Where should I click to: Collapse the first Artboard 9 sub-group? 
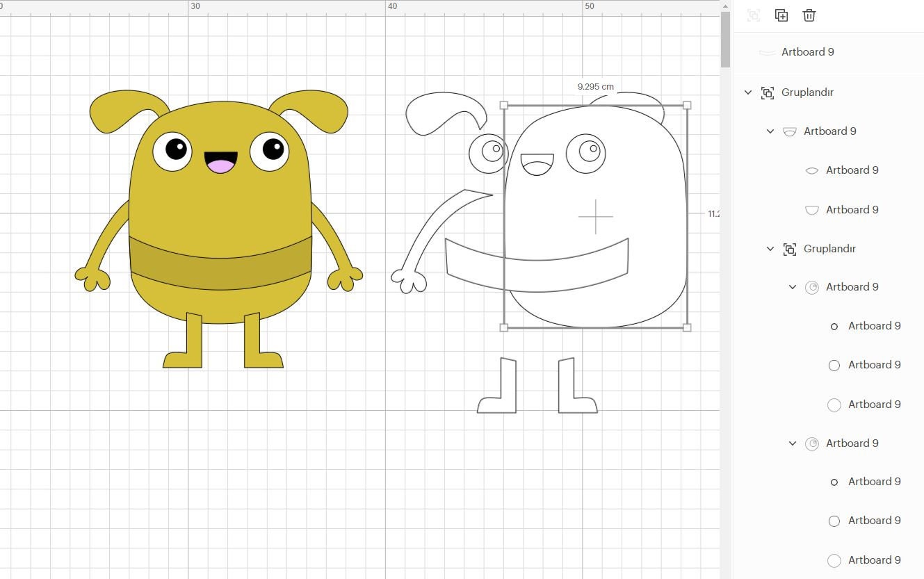[770, 131]
